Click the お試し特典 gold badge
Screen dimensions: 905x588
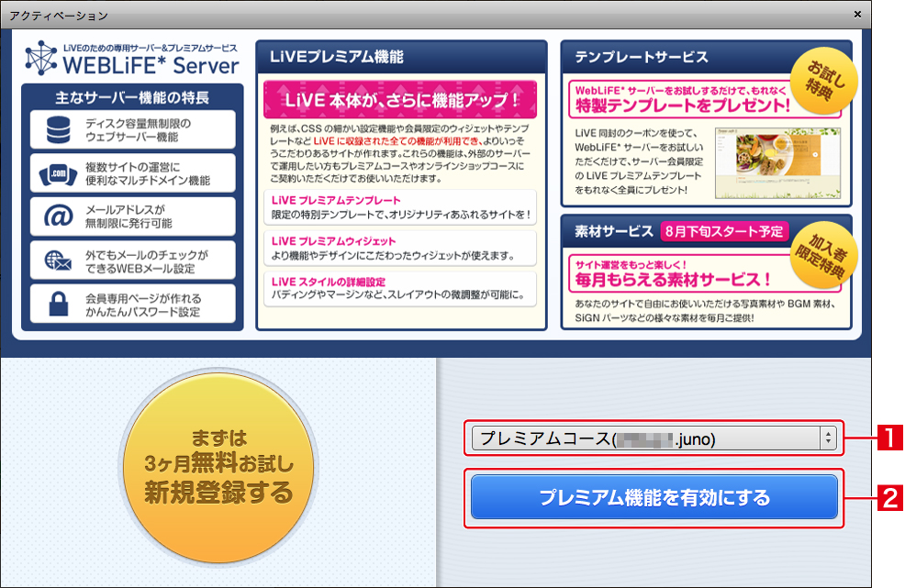[823, 82]
